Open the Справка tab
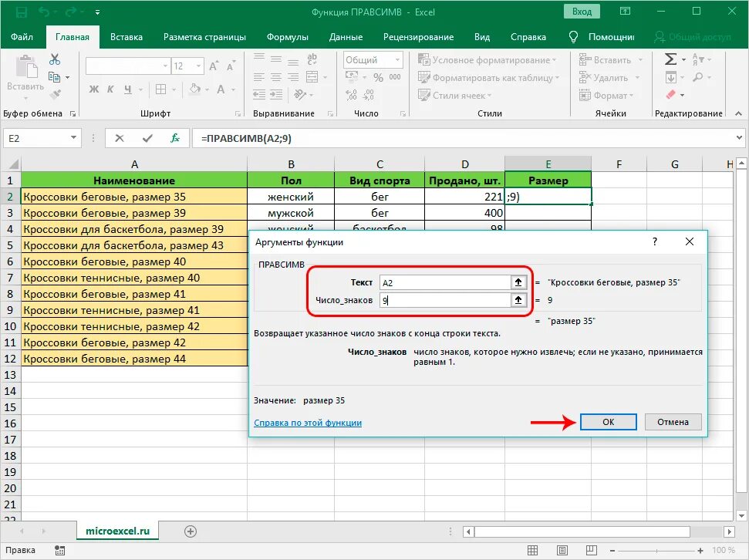Image resolution: width=749 pixels, height=560 pixels. (x=528, y=37)
